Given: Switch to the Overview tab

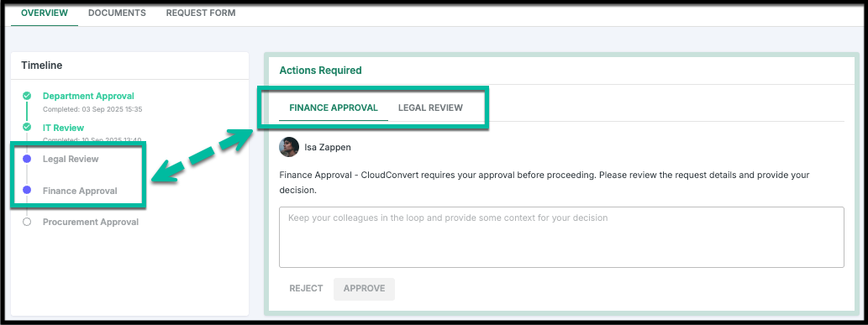Looking at the screenshot, I should click(x=45, y=13).
